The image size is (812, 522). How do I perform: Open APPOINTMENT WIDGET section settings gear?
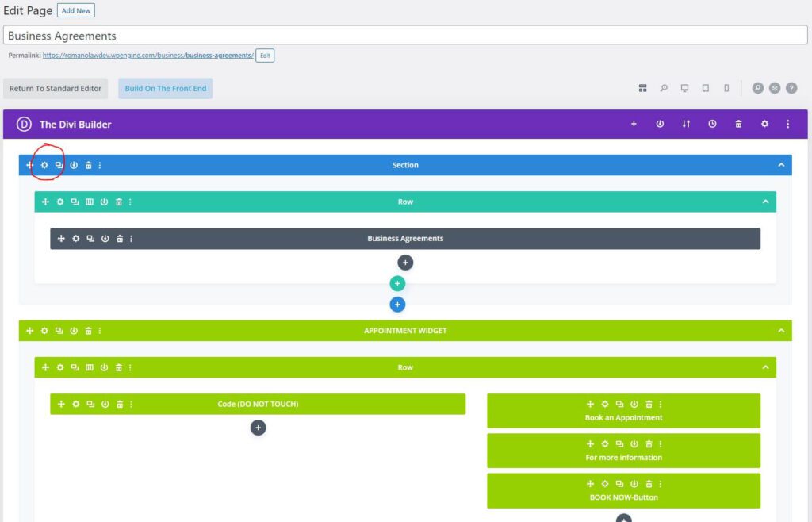pos(44,331)
